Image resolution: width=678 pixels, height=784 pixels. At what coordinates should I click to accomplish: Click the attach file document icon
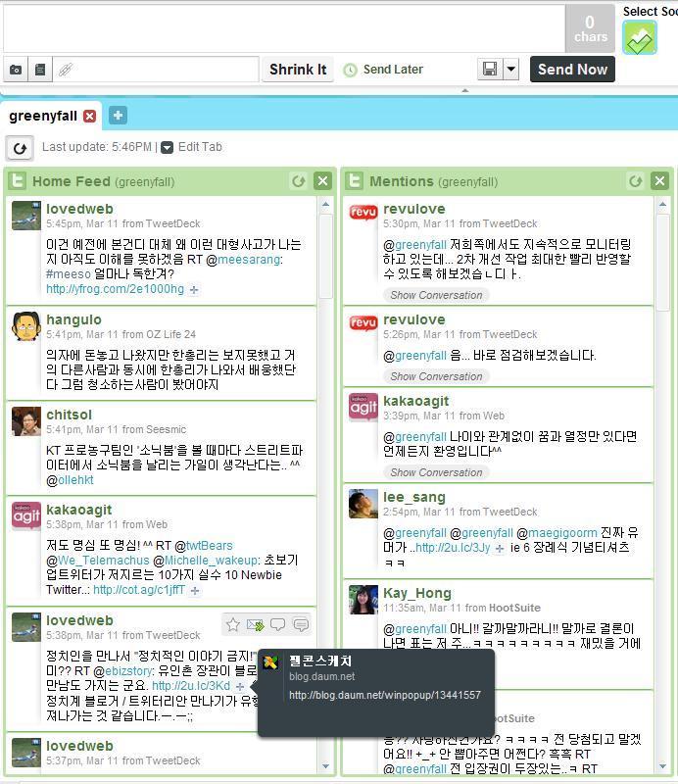[x=40, y=70]
